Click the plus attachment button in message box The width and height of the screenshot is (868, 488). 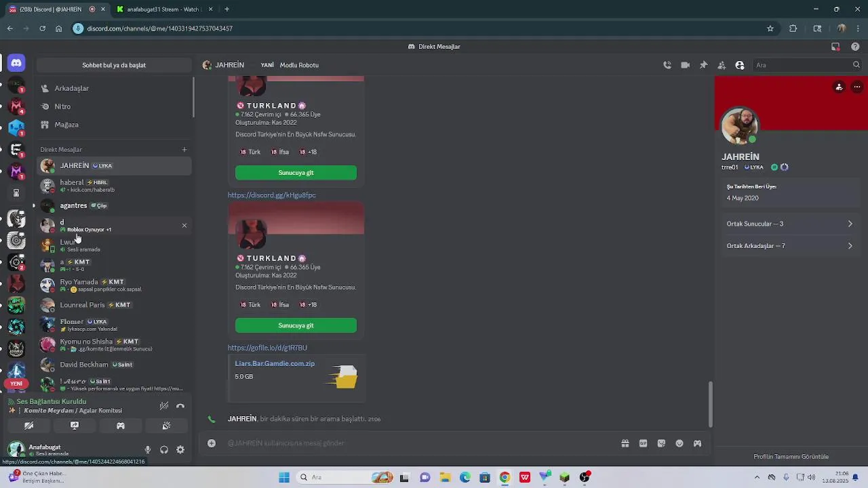[212, 443]
